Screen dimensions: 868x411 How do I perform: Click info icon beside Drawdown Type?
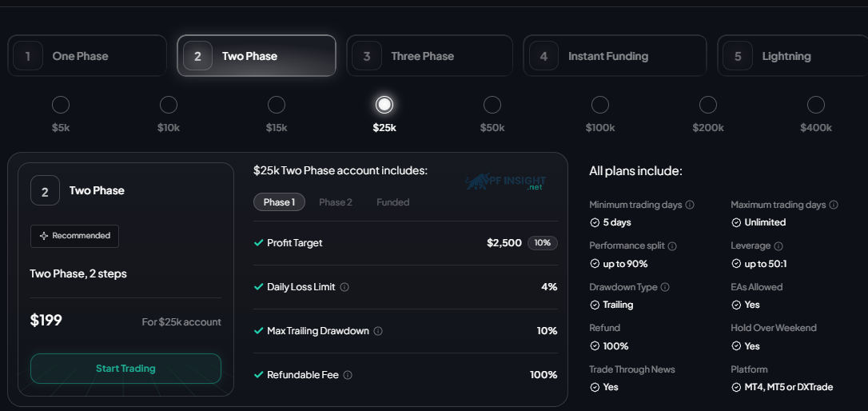coord(666,287)
